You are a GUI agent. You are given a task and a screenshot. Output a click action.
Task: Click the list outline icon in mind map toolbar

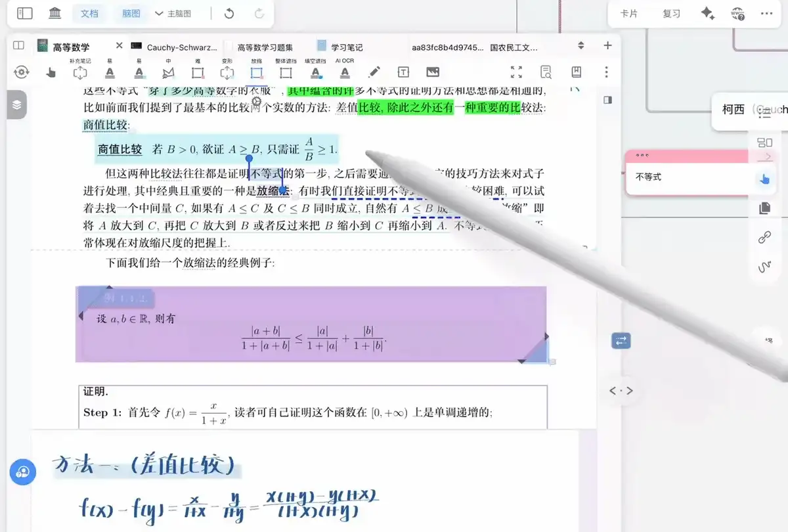coord(764,114)
